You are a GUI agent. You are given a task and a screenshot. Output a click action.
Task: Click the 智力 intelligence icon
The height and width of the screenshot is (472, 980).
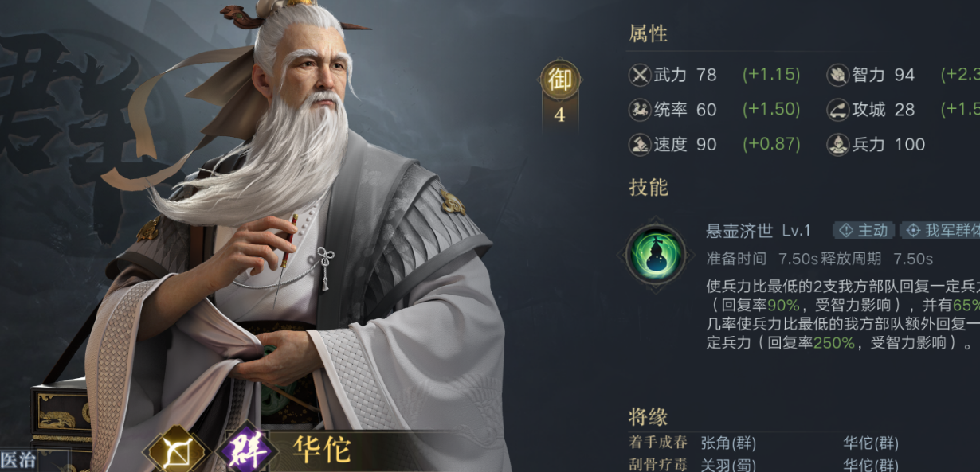tap(838, 75)
